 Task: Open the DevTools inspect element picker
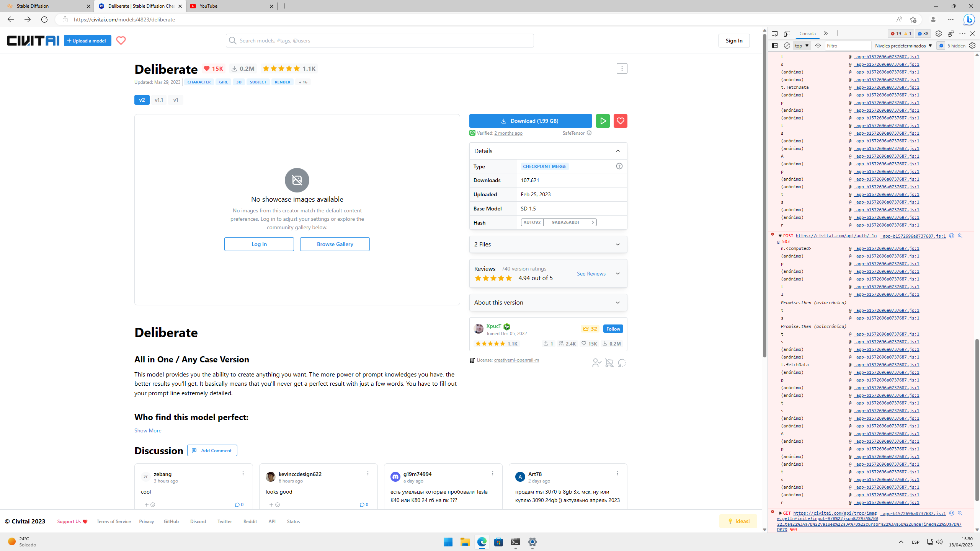click(x=774, y=34)
